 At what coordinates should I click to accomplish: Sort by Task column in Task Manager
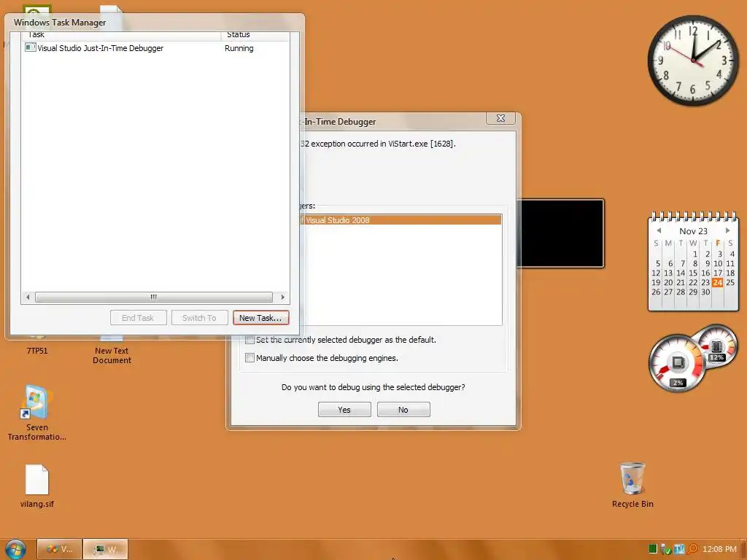click(x=121, y=35)
